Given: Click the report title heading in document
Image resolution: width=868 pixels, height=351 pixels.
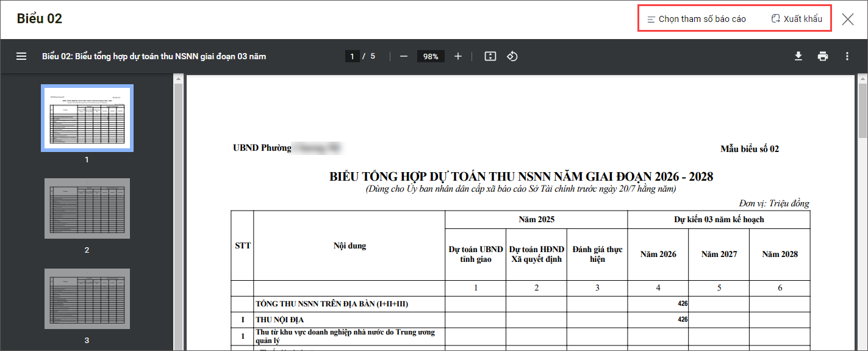Looking at the screenshot, I should [x=521, y=176].
